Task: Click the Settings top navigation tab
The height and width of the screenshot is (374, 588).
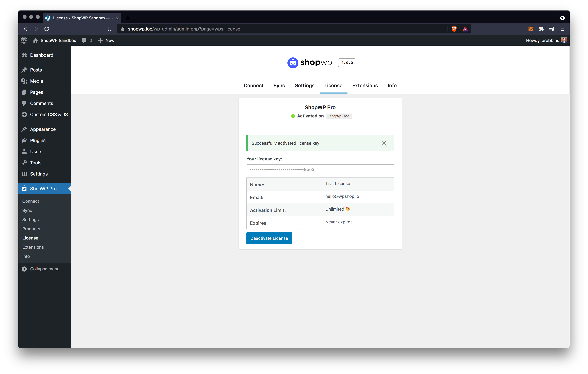Action: click(x=305, y=85)
